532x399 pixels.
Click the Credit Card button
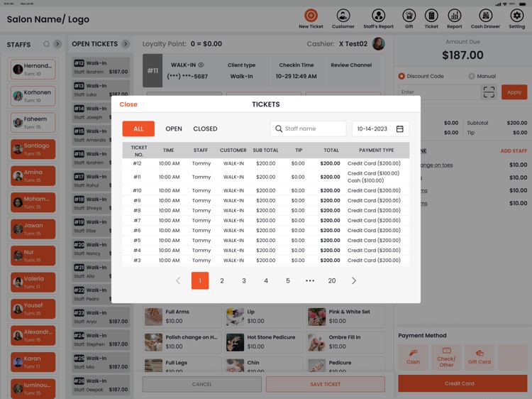[x=462, y=383]
